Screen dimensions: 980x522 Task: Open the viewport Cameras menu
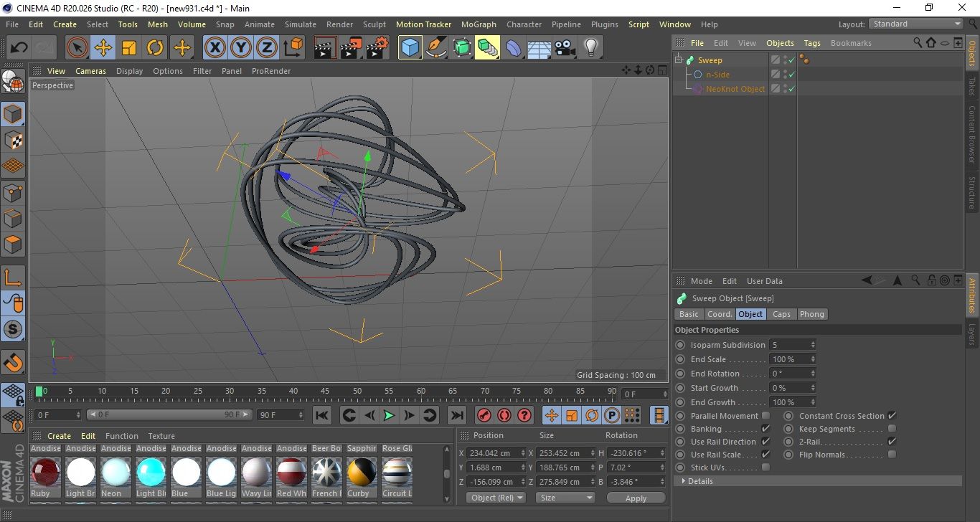tap(90, 71)
